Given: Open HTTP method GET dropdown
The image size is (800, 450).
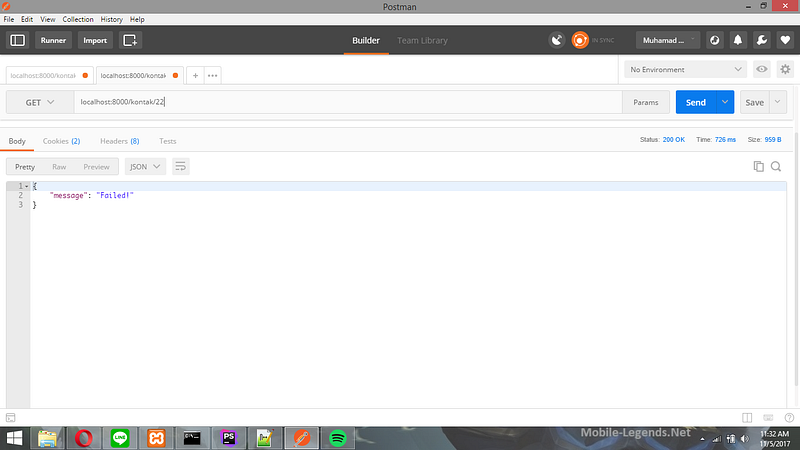Looking at the screenshot, I should point(40,102).
